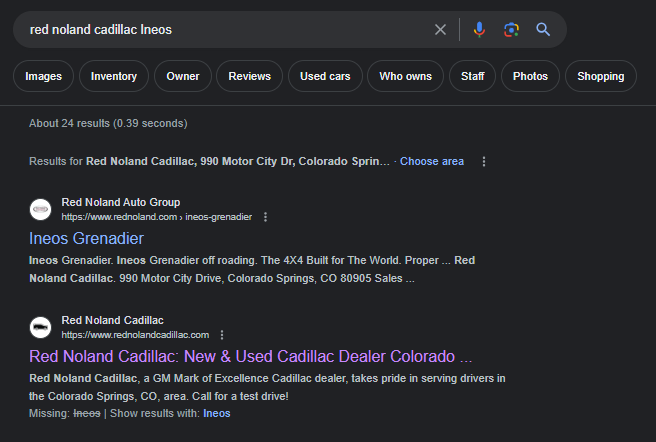Select the Photos filter chip
The image size is (656, 442).
point(530,76)
